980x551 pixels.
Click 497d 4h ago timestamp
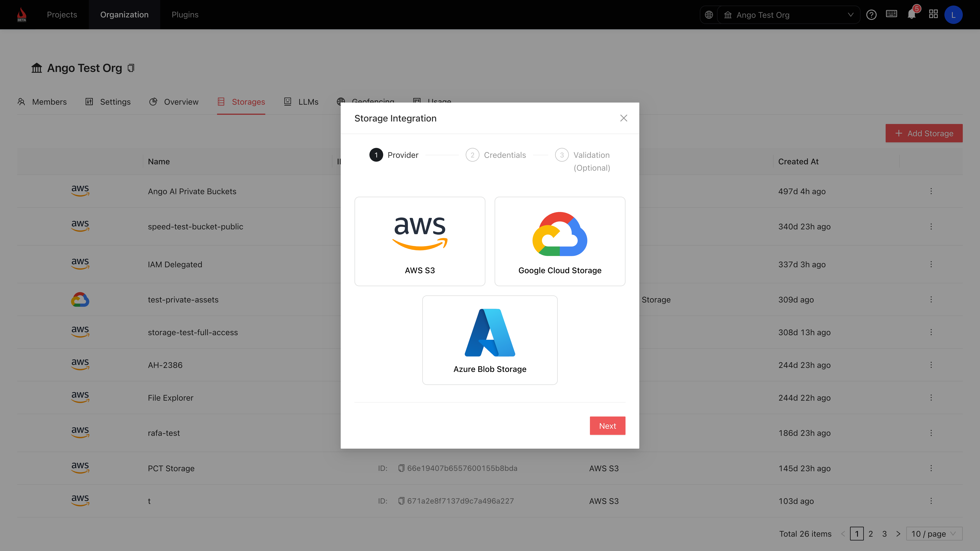click(x=802, y=191)
